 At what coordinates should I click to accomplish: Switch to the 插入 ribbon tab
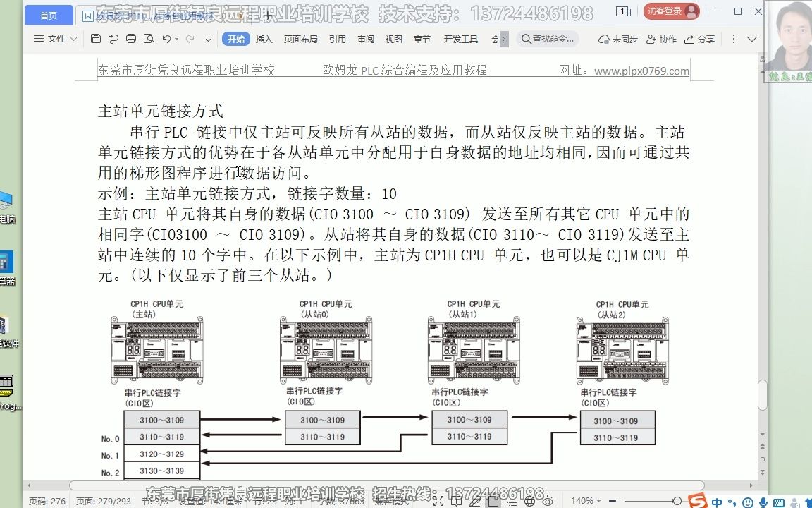click(x=264, y=39)
